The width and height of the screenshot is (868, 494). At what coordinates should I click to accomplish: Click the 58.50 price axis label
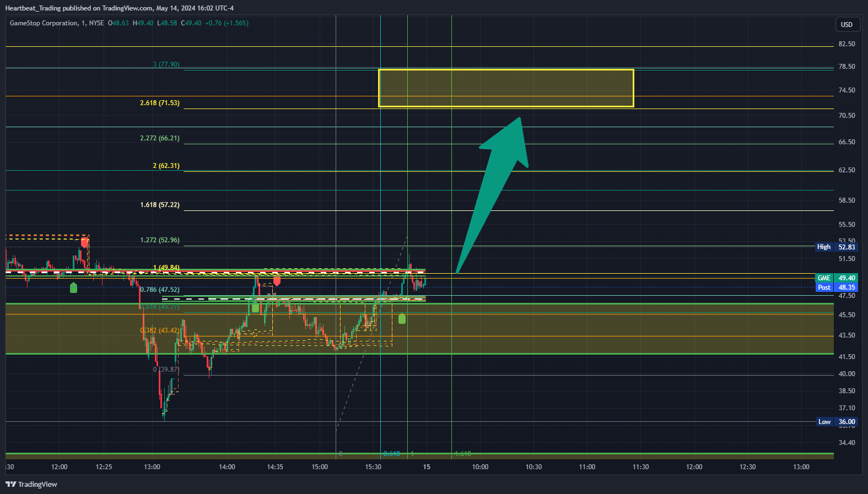tap(847, 200)
